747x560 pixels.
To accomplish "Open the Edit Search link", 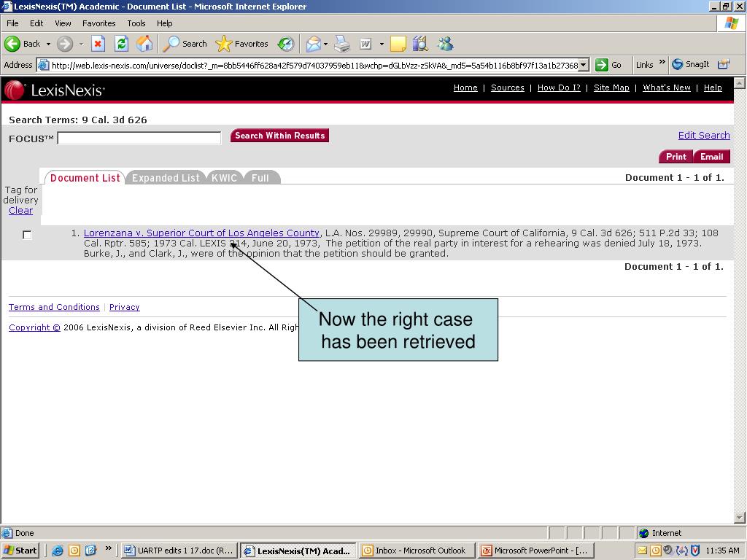I will [704, 135].
